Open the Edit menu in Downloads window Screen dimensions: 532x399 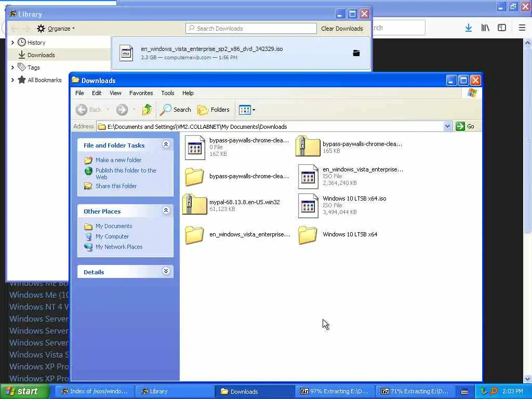pyautogui.click(x=97, y=93)
